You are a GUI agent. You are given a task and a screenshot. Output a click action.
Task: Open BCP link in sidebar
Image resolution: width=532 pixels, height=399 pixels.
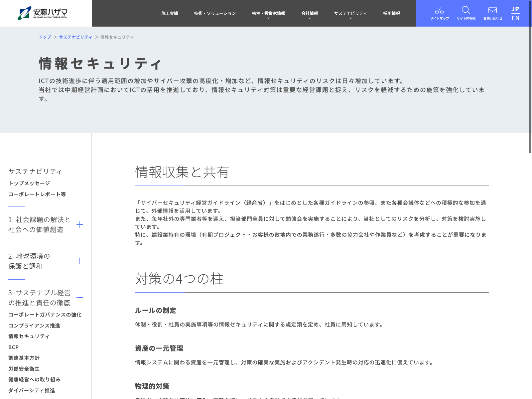pyautogui.click(x=14, y=347)
